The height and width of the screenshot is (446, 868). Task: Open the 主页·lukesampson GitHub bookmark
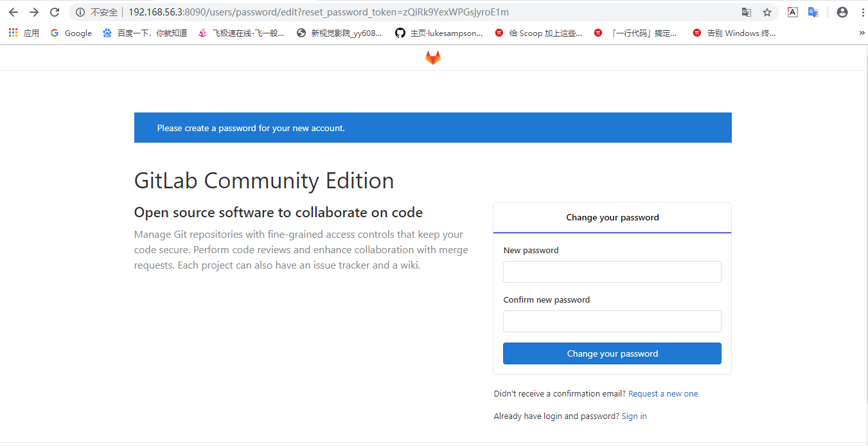coord(439,33)
